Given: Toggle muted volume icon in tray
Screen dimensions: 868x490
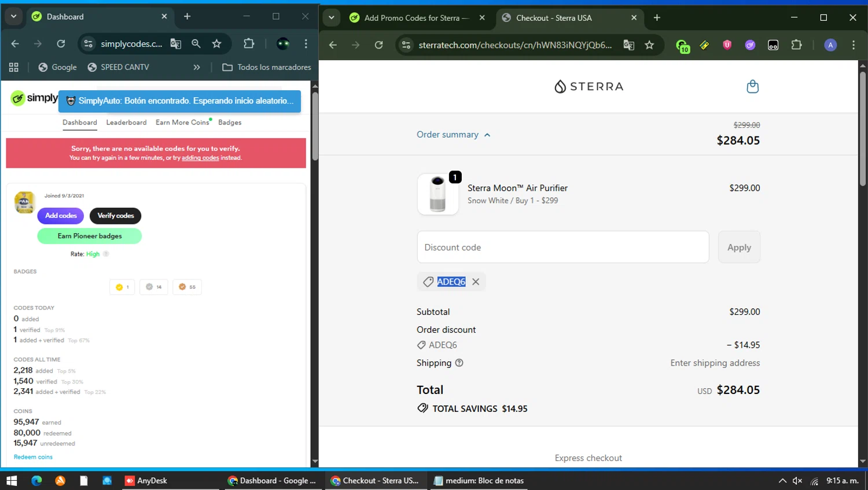Looking at the screenshot, I should point(797,481).
